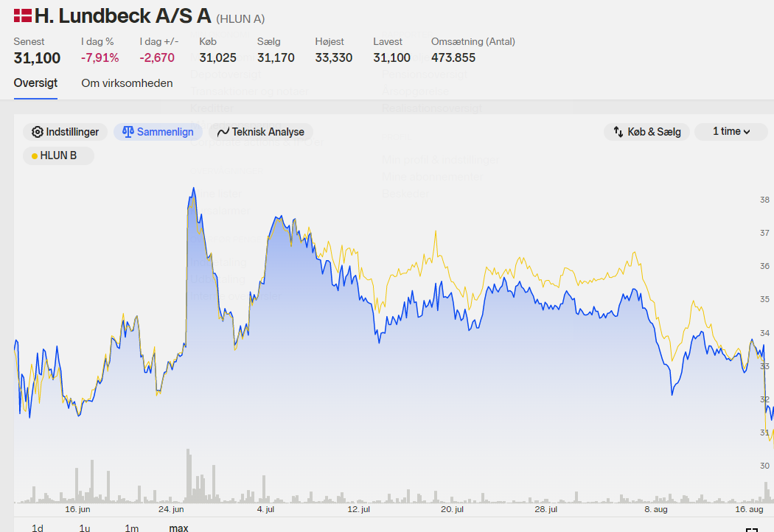
Task: Open the 1 time interval dropdown
Action: coord(731,131)
